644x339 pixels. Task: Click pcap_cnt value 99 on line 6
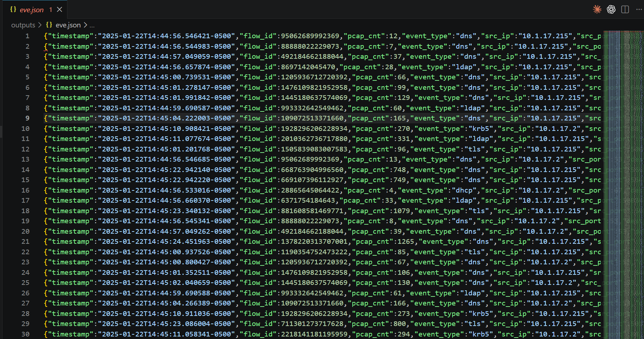(402, 88)
